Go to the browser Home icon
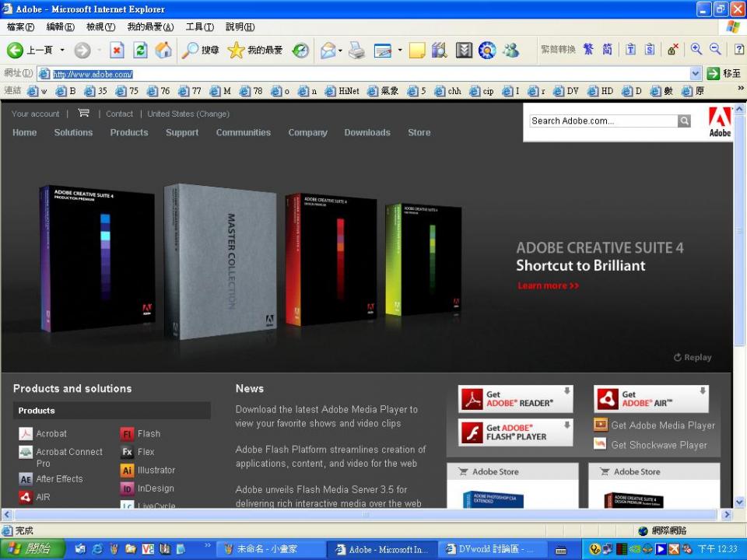Screen dimensions: 747x560 163,51
